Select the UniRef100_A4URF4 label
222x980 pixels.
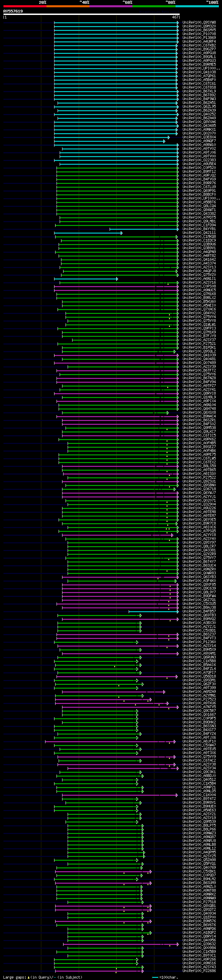tap(199, 41)
